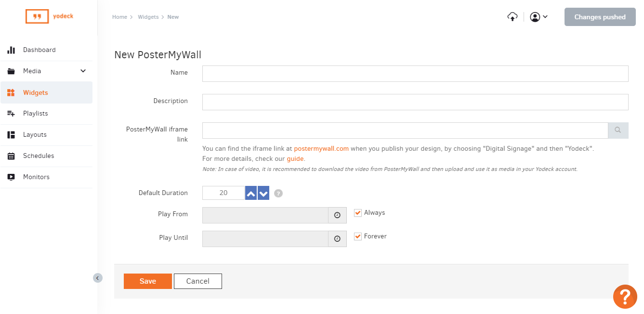
Task: Click the Name input field
Action: click(x=415, y=74)
